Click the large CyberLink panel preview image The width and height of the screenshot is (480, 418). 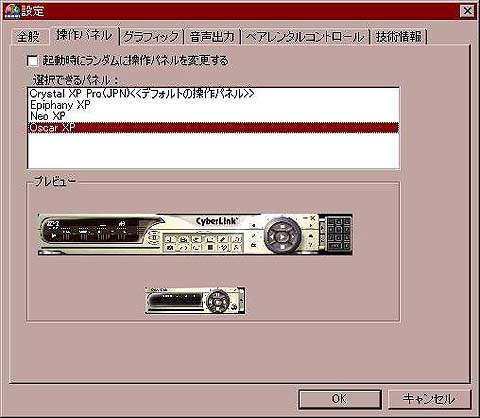[195, 234]
